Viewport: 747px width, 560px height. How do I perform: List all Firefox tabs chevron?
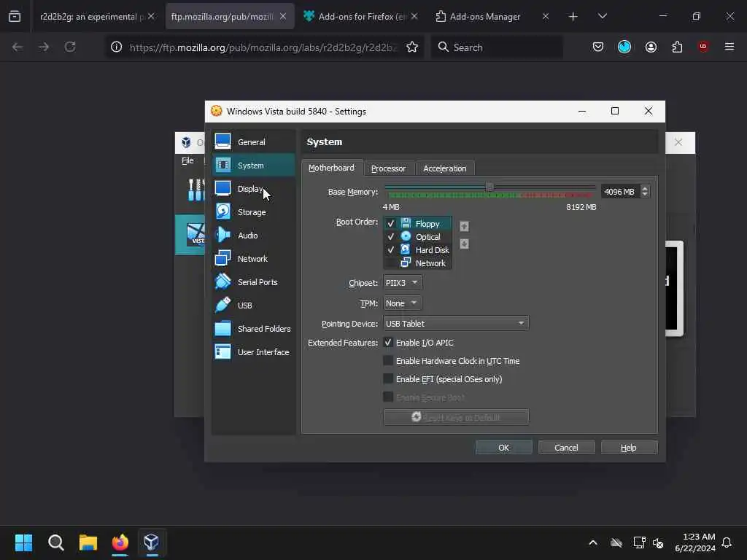(x=602, y=16)
